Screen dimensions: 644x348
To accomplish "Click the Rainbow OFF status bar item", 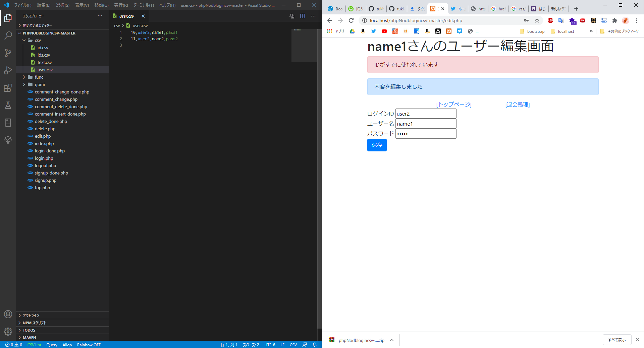I will pyautogui.click(x=89, y=345).
